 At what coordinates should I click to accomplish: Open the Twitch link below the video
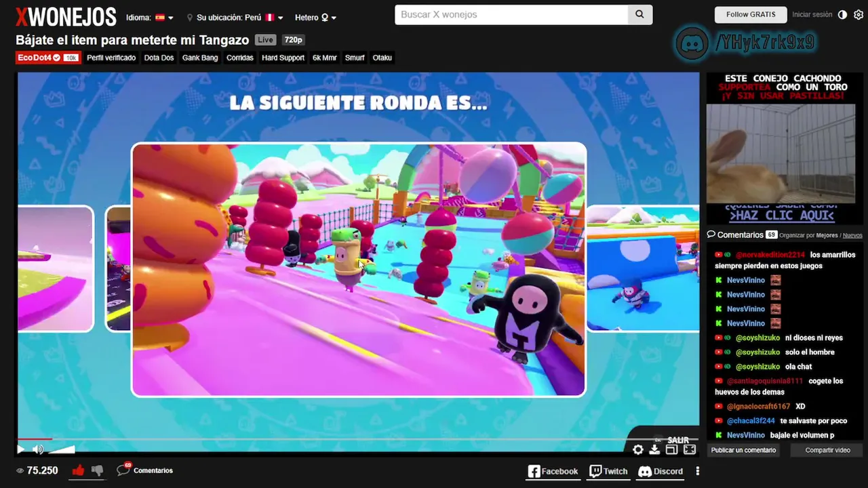pos(608,471)
